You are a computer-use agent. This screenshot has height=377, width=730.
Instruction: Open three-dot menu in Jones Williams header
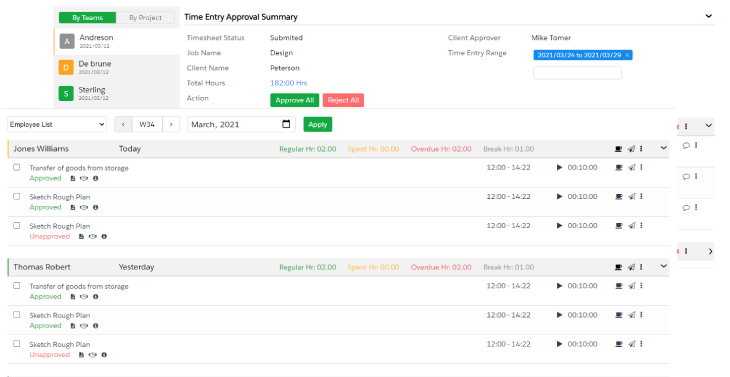click(x=642, y=149)
